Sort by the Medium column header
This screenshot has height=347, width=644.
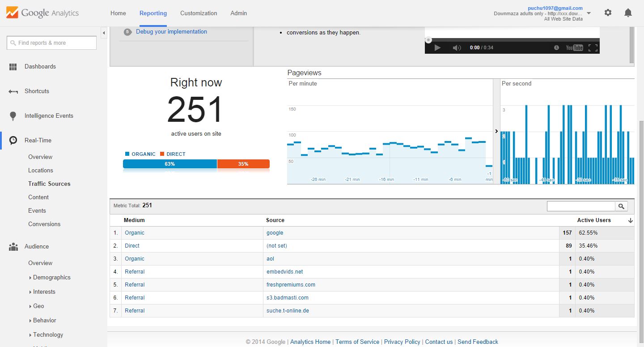coord(134,220)
